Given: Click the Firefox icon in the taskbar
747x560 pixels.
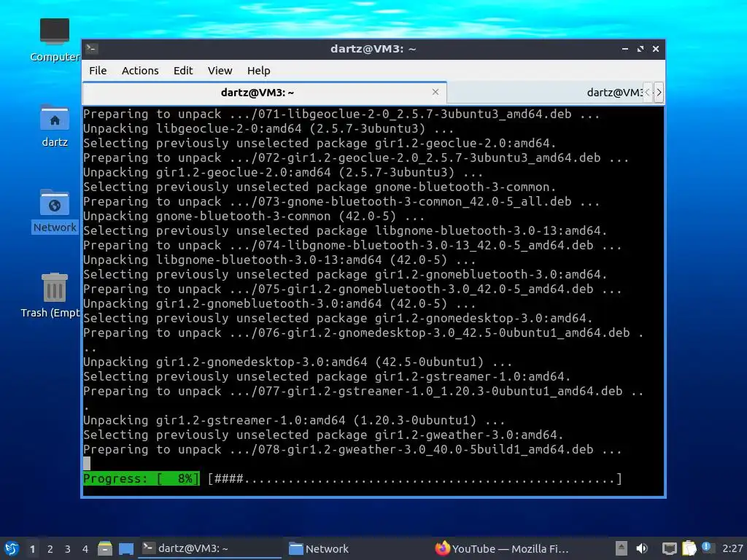Looking at the screenshot, I should (442, 548).
